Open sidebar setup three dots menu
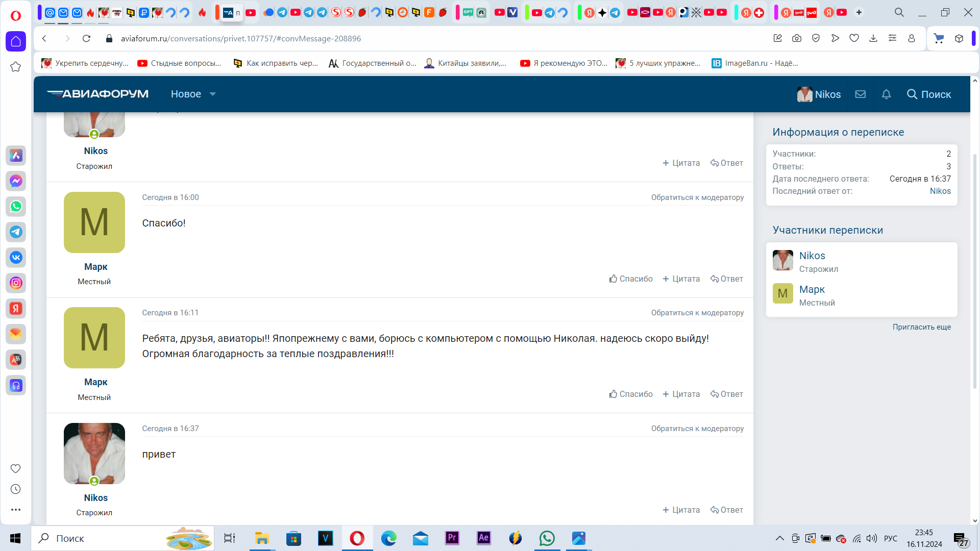 (16, 510)
